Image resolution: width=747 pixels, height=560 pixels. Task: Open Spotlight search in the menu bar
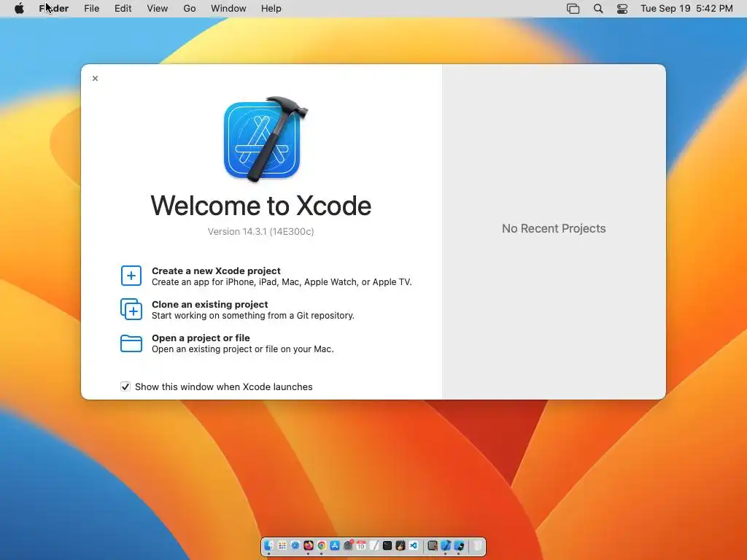click(598, 9)
